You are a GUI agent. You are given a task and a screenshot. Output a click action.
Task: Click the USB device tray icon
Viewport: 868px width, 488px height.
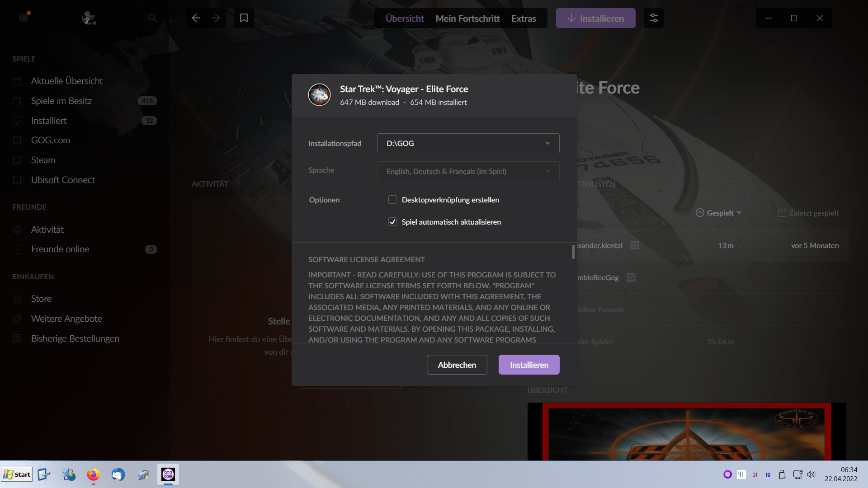782,474
